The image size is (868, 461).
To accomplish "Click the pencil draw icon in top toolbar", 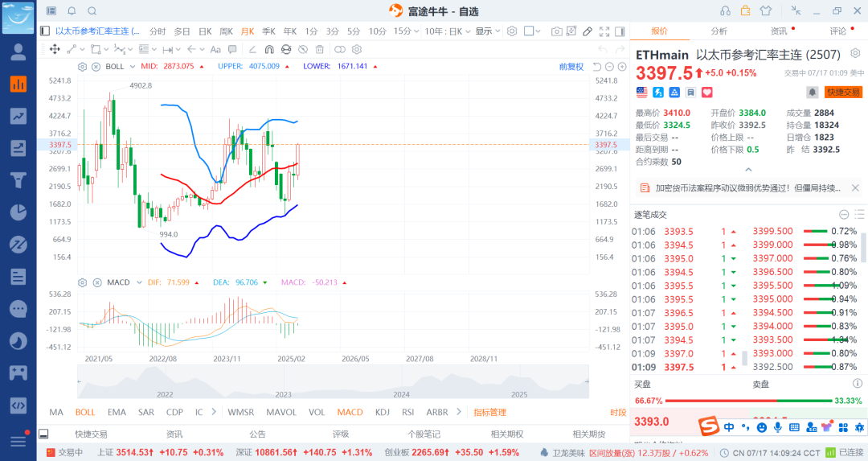I will [588, 31].
